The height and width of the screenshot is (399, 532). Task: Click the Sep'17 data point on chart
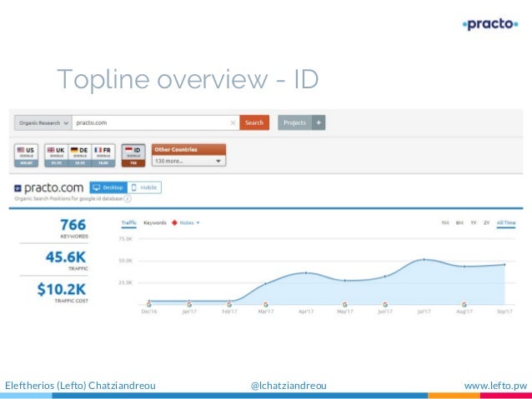(x=504, y=264)
